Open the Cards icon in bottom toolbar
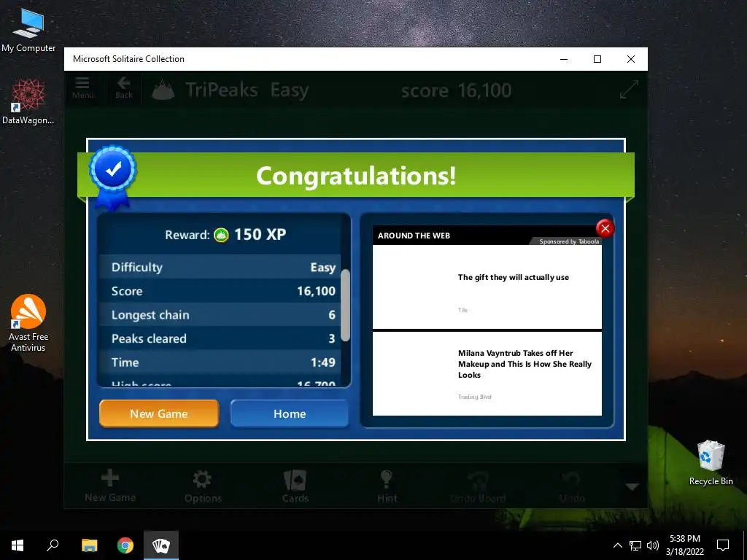Screen dimensions: 747x560 (295, 486)
